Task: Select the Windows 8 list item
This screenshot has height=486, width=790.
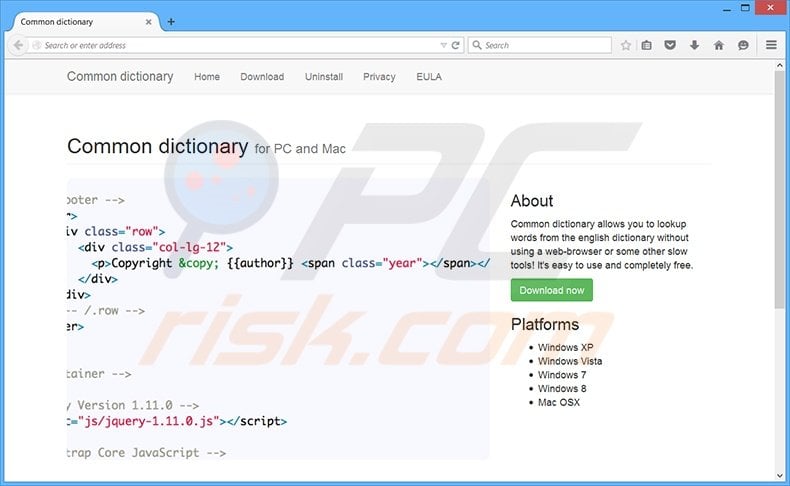Action: (x=562, y=388)
